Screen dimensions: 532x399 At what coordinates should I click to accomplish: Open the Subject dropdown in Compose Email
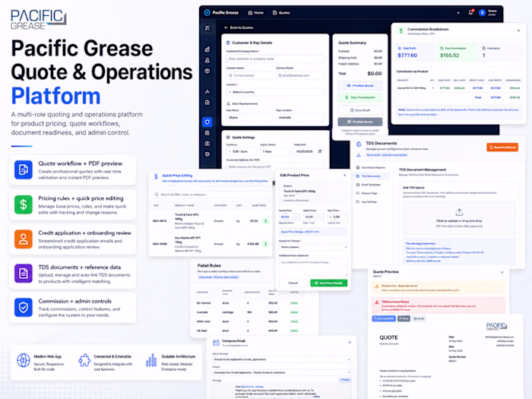[x=282, y=372]
